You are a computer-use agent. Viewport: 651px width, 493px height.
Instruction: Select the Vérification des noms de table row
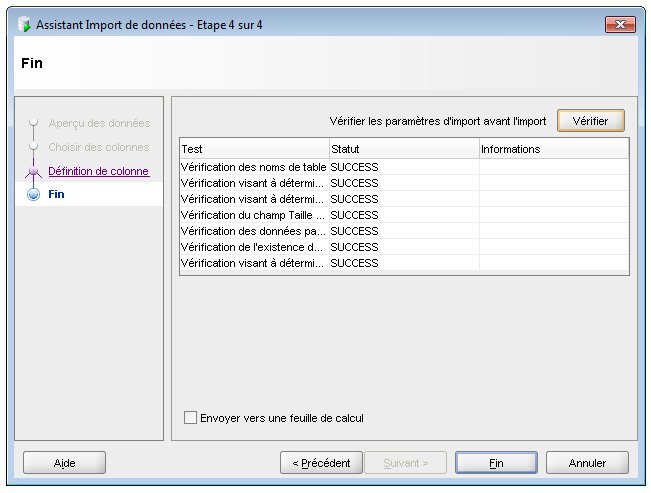(253, 167)
